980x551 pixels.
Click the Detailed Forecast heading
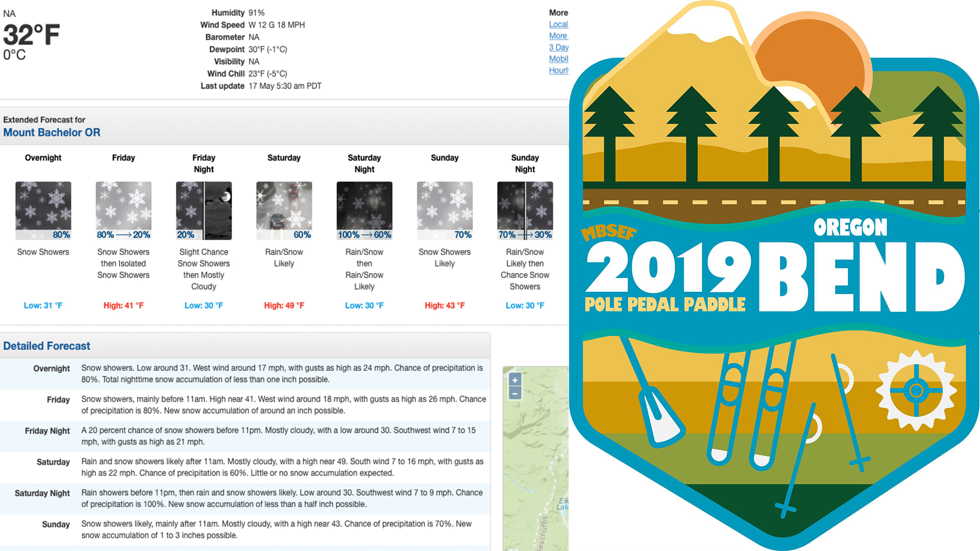46,346
